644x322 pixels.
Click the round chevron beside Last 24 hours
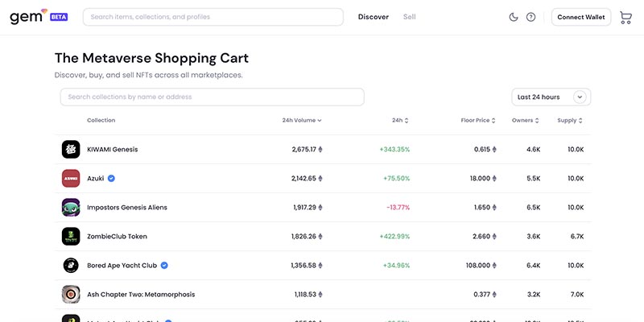[580, 97]
